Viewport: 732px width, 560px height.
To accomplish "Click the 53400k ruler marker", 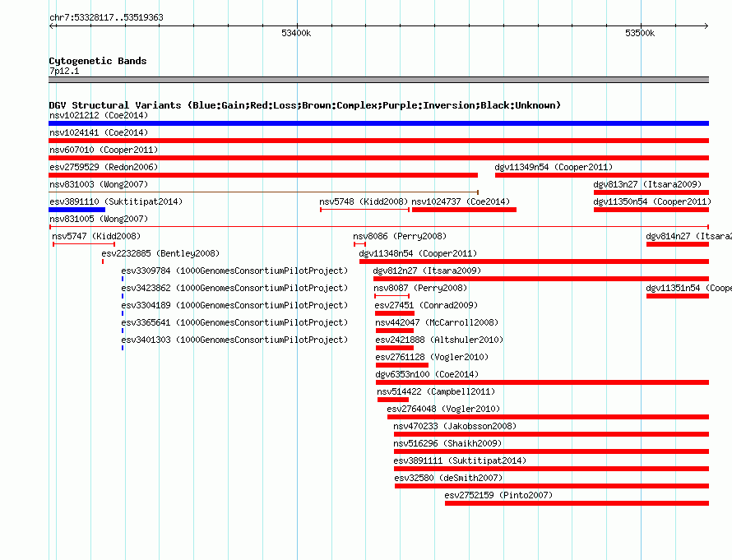I will (296, 33).
